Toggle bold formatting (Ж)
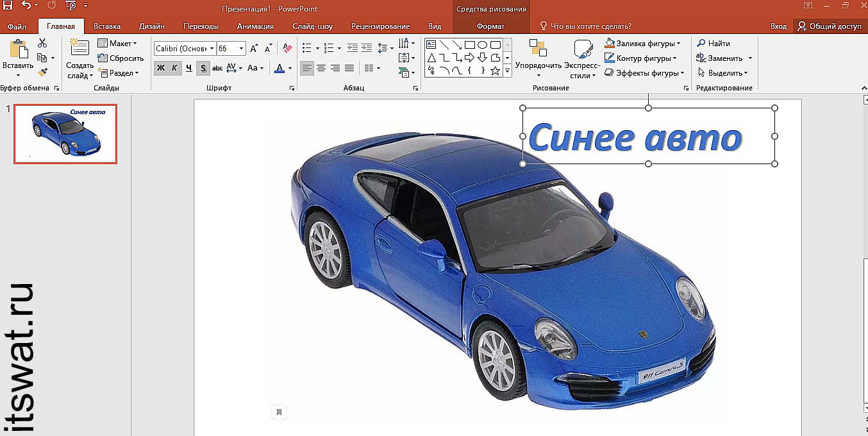This screenshot has width=868, height=436. (161, 68)
